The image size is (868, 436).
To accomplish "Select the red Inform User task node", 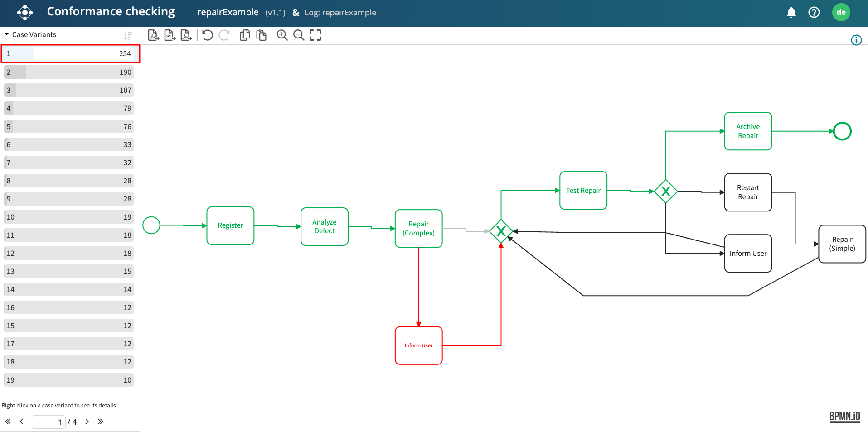I will (x=418, y=345).
